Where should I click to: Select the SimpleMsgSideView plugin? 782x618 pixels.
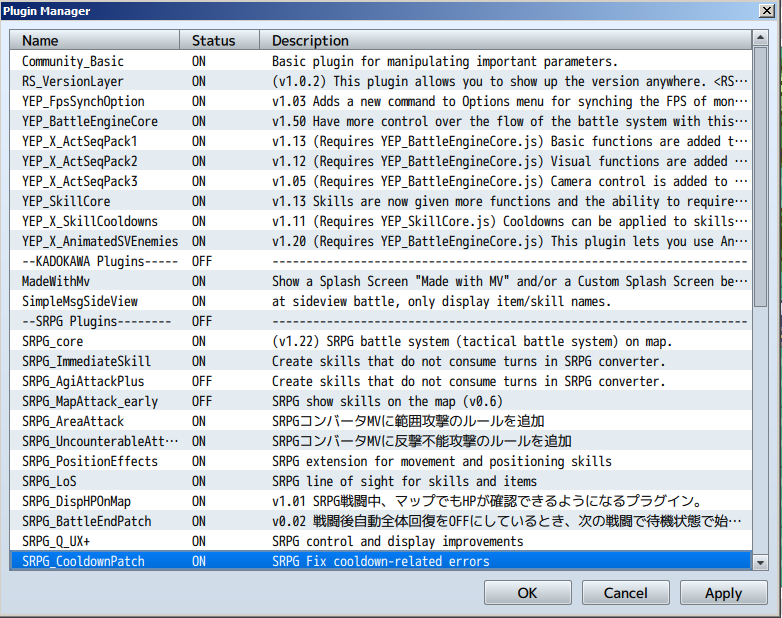point(381,301)
